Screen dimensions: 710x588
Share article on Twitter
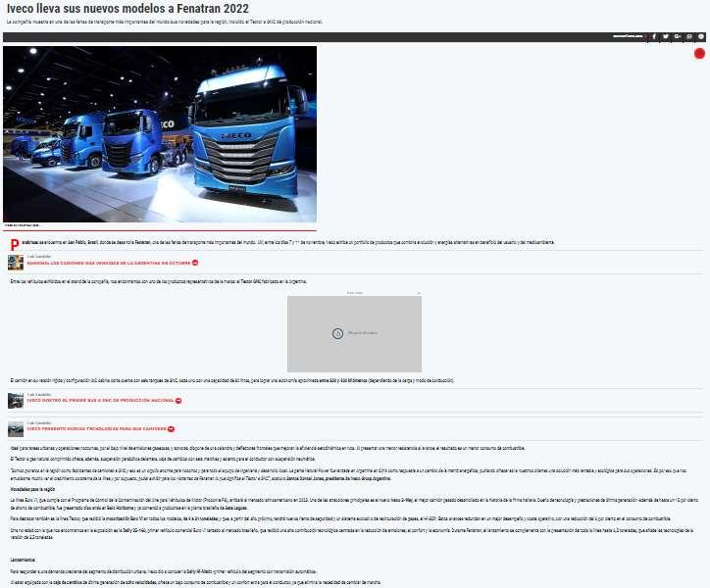tap(666, 36)
